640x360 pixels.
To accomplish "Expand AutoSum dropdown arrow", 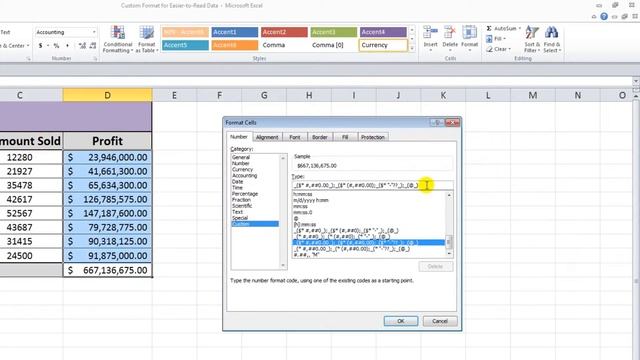I will [x=520, y=29].
